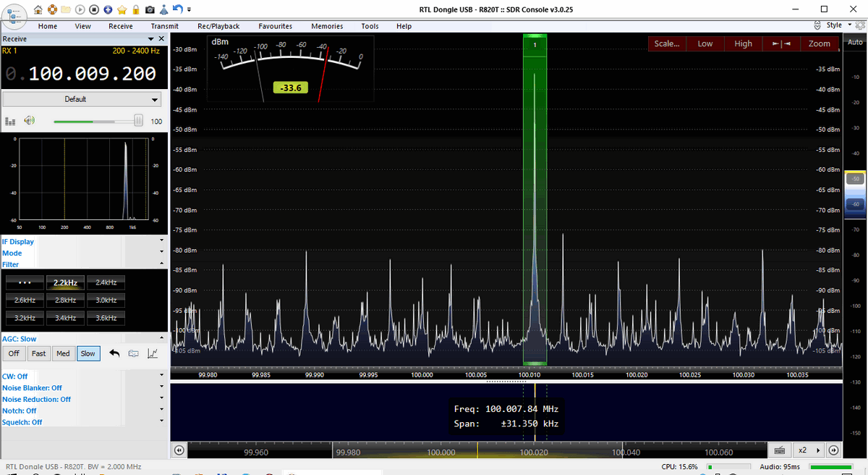Turn AGC Off

pyautogui.click(x=14, y=353)
